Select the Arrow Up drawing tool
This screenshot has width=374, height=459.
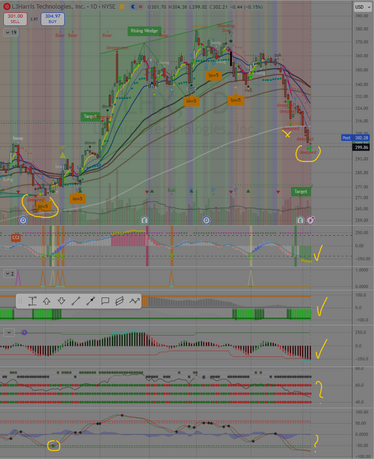[47, 301]
